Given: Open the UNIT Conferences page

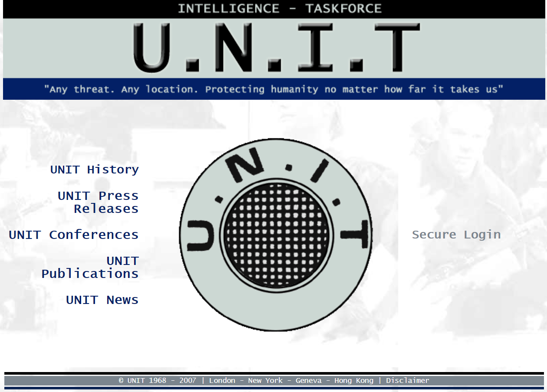Looking at the screenshot, I should coord(74,235).
